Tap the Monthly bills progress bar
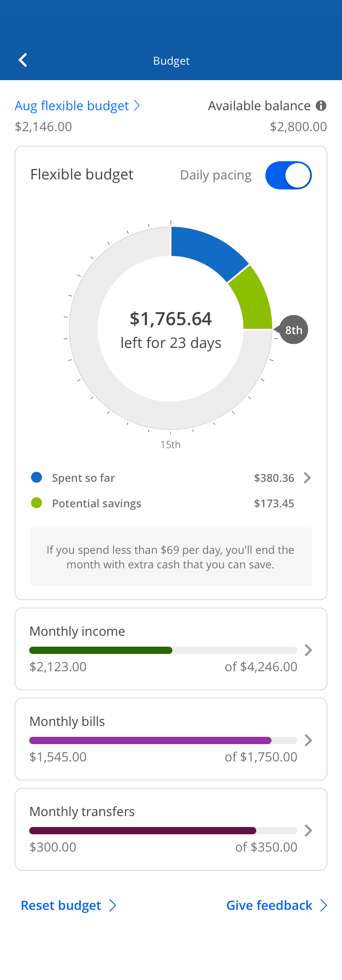Screen dimensions: 342x980 click(x=163, y=740)
